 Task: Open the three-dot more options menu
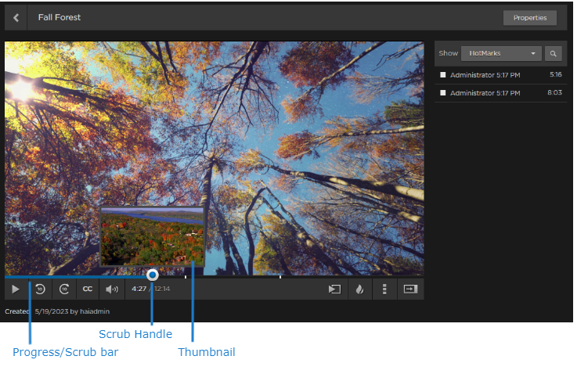click(x=384, y=289)
